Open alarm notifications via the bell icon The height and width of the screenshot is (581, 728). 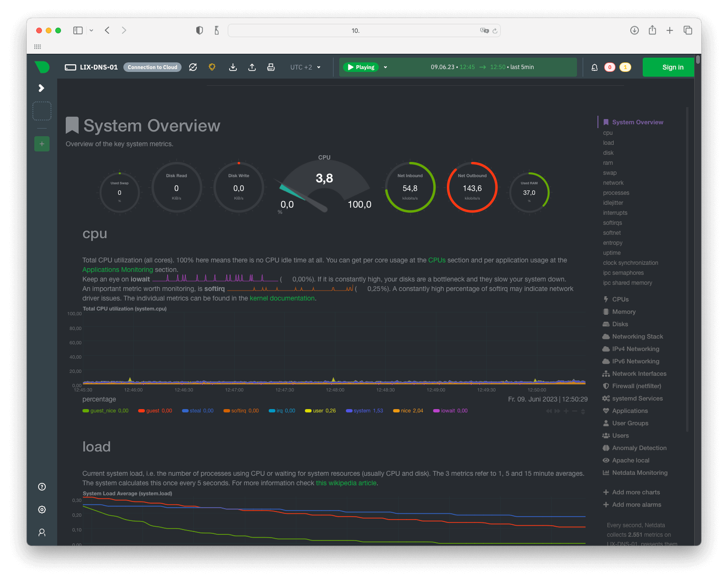pos(594,67)
